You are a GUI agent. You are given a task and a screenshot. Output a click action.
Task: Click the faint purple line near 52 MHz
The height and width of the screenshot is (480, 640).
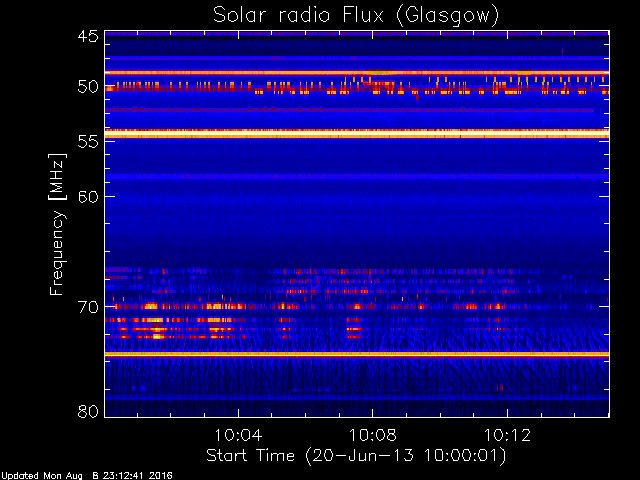coord(349,110)
